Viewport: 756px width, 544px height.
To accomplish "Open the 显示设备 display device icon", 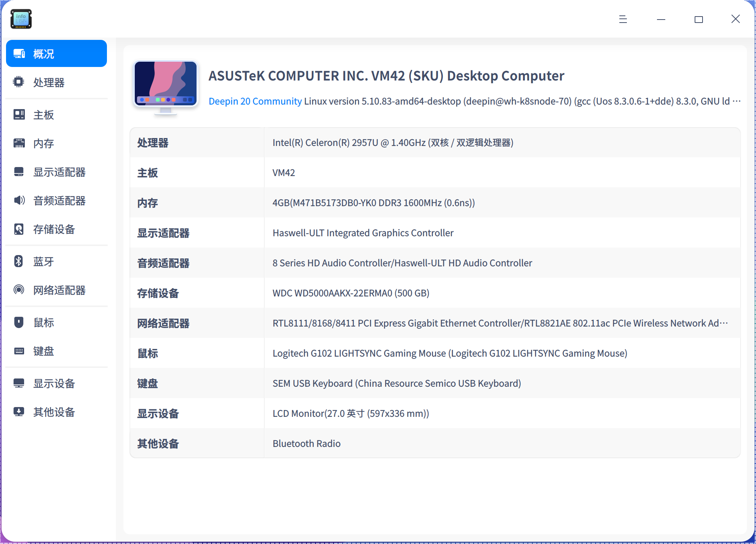I will [19, 383].
